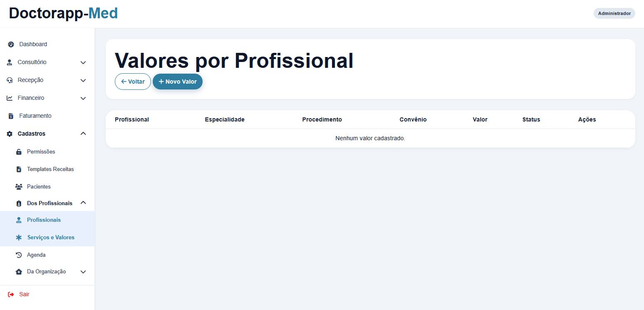
Task: Click the Profissional column header
Action: tap(132, 119)
